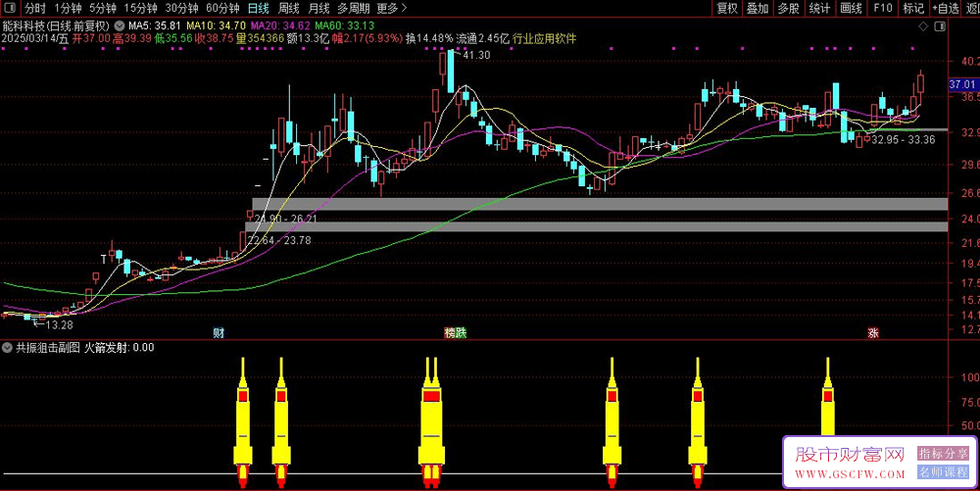Open the sub-chart indicator menu beside 共振狙击副图

(x=8, y=347)
